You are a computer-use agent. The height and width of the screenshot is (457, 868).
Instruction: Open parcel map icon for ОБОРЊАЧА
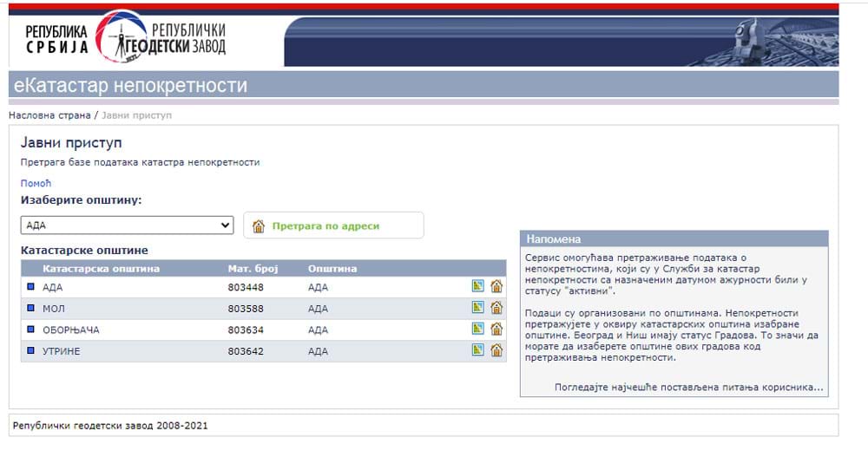(477, 330)
